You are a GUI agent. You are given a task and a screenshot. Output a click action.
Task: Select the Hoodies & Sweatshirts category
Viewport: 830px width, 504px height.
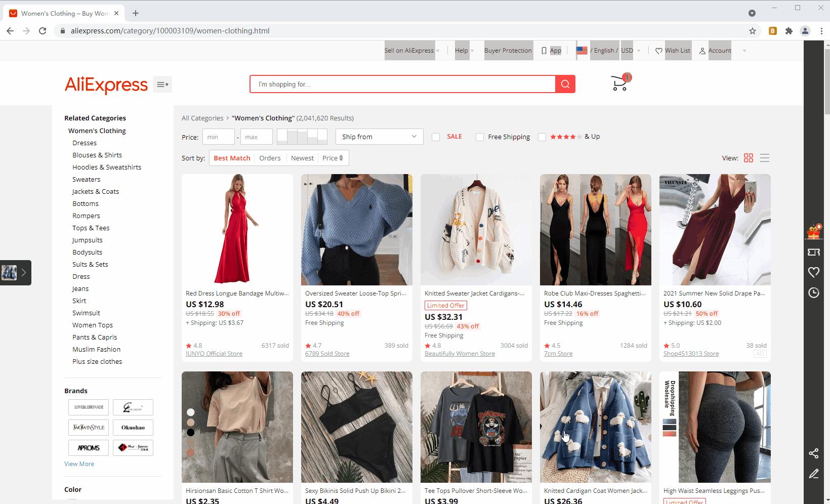click(x=107, y=167)
